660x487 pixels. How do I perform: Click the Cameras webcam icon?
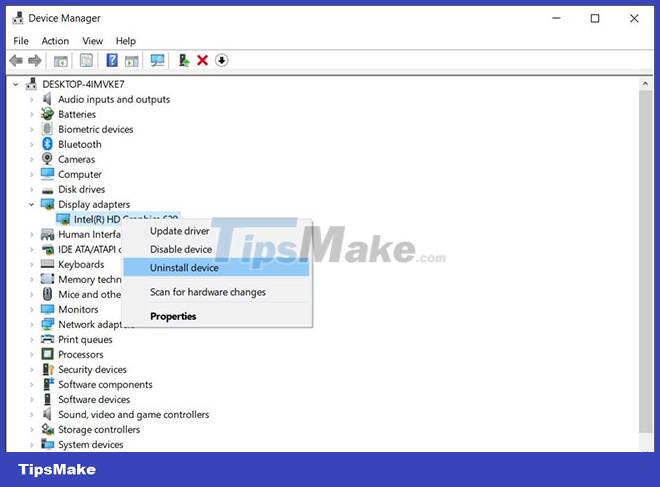pos(47,159)
